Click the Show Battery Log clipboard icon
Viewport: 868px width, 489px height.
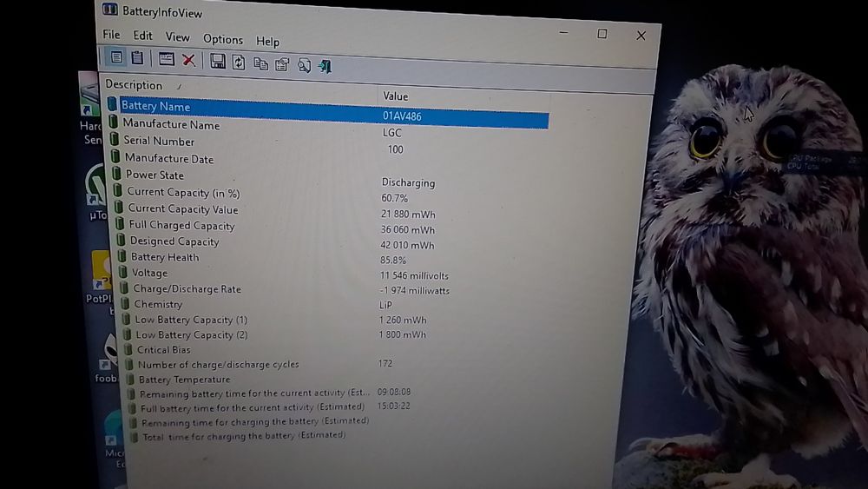click(137, 57)
